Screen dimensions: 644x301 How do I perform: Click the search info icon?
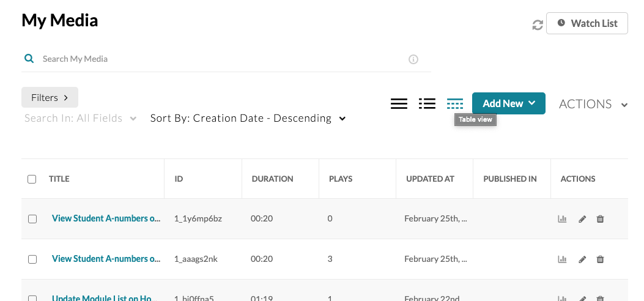pyautogui.click(x=413, y=59)
